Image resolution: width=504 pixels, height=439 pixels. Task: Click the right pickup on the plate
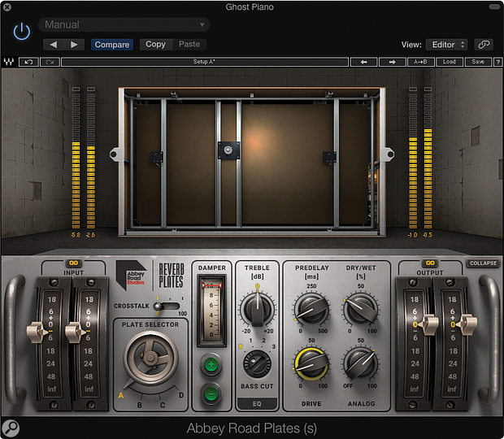pos(329,158)
